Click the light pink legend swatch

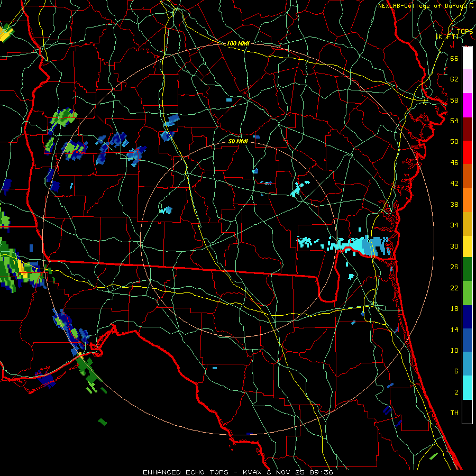pos(467,81)
